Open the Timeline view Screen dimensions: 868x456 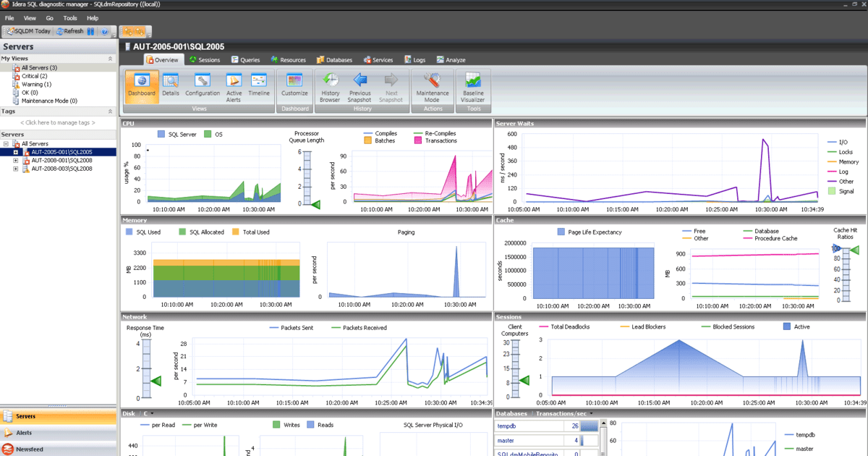tap(259, 85)
